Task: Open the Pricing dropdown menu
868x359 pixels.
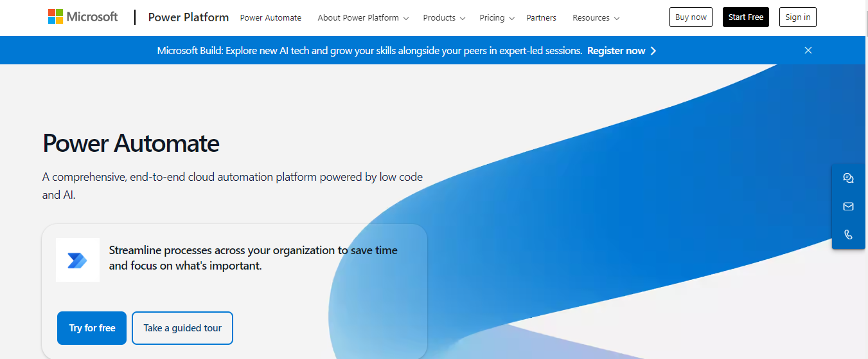Action: pyautogui.click(x=497, y=18)
